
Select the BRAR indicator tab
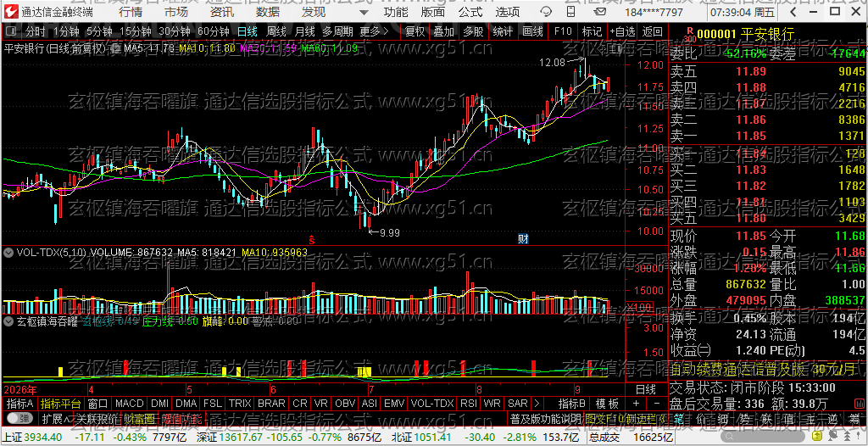272,404
